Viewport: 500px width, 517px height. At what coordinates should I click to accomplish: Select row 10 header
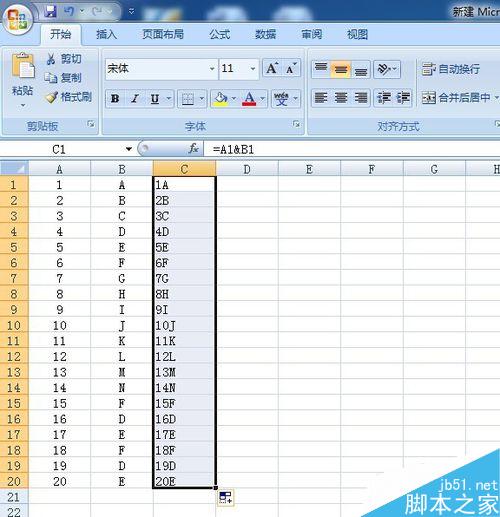tap(14, 325)
